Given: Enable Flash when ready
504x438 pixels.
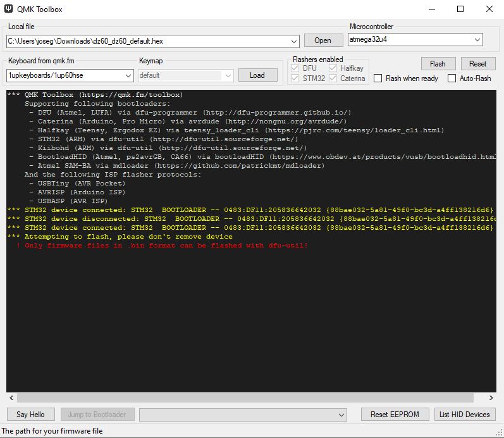Looking at the screenshot, I should [378, 78].
